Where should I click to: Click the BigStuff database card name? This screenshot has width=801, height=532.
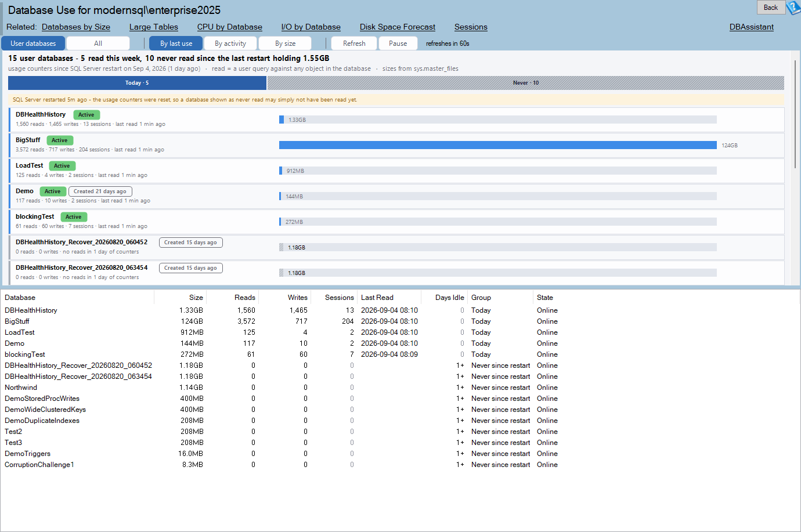[x=28, y=140]
